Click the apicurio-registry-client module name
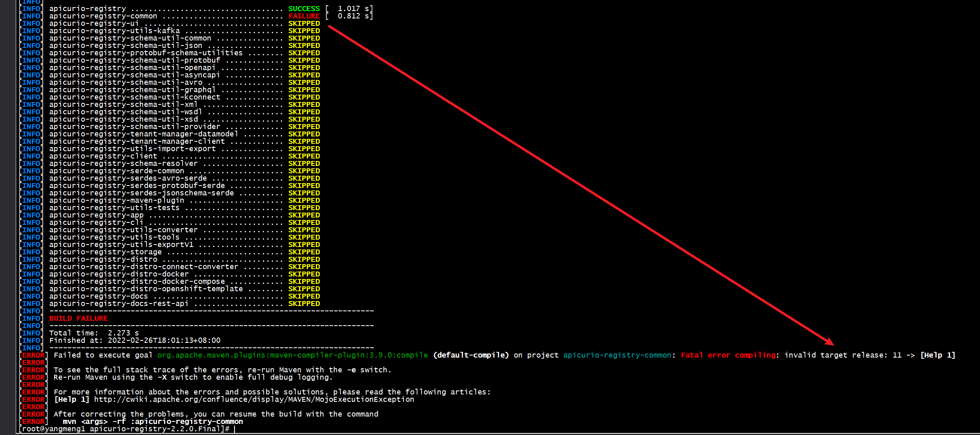The height and width of the screenshot is (435, 980). click(103, 156)
